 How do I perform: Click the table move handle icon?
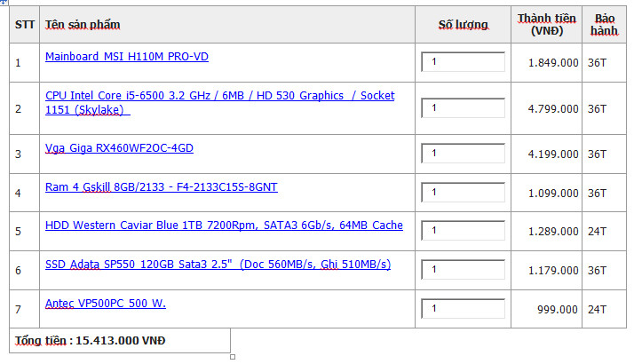click(x=4, y=2)
